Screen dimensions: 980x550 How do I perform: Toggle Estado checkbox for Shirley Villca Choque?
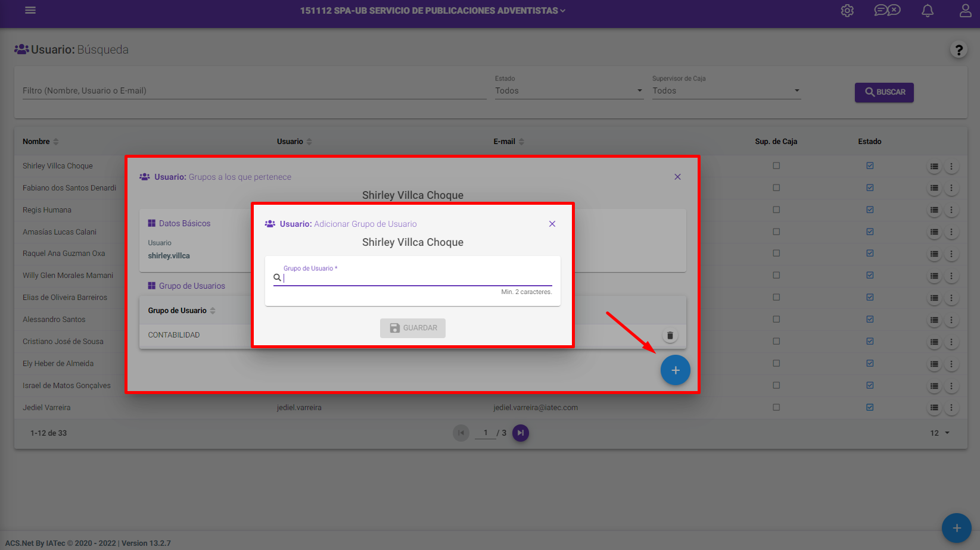point(870,166)
